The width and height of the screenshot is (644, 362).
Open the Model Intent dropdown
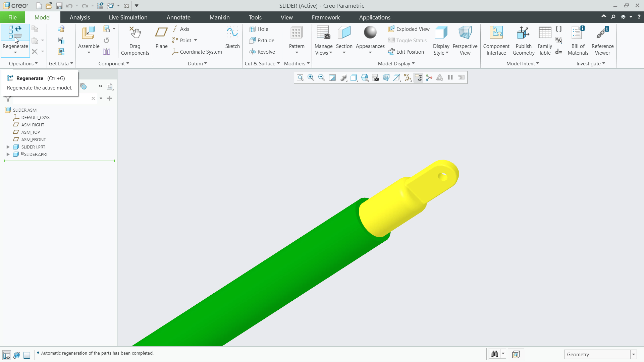tap(523, 63)
